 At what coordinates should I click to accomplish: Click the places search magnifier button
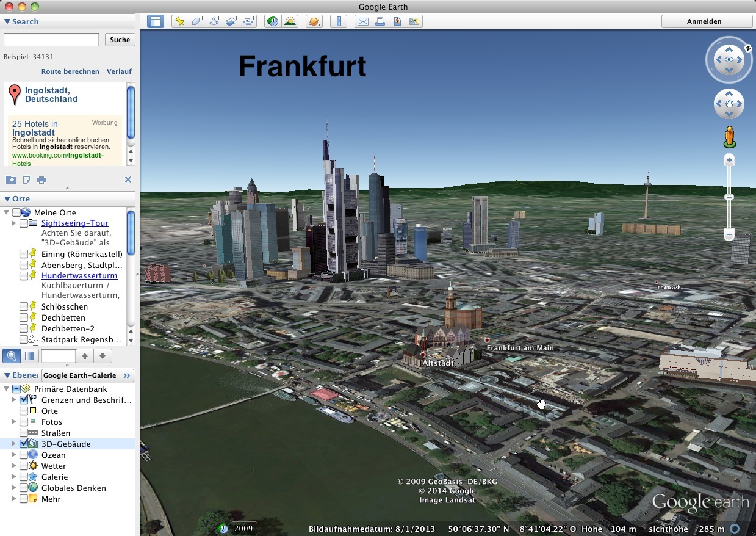(12, 356)
